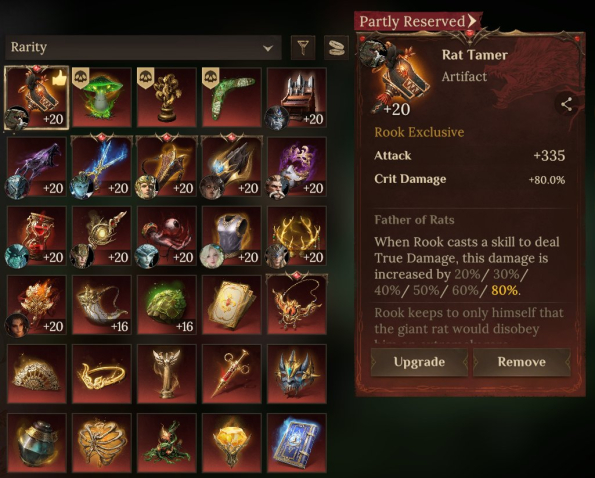Select the silver horn artifact +16
Screen dimensions: 595x478
click(102, 305)
